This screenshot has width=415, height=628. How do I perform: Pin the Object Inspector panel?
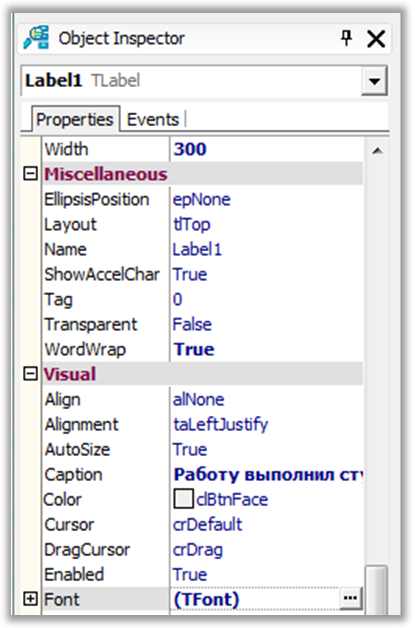(347, 38)
